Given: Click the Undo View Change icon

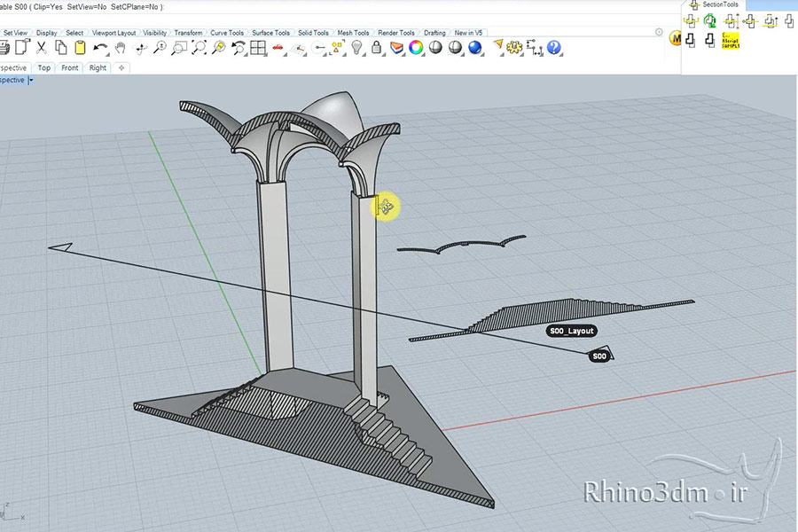Looking at the screenshot, I should pyautogui.click(x=239, y=48).
